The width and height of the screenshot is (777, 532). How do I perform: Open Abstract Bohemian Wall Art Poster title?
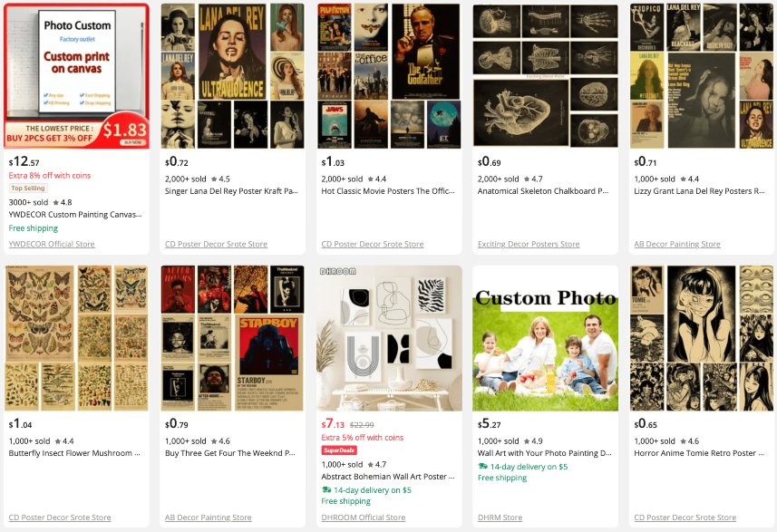click(x=388, y=476)
